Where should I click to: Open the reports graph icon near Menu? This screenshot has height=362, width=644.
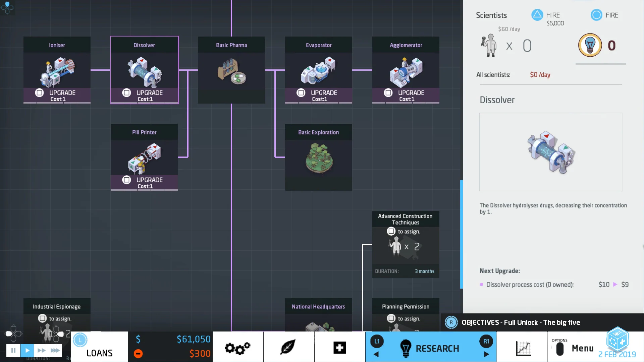pos(524,348)
